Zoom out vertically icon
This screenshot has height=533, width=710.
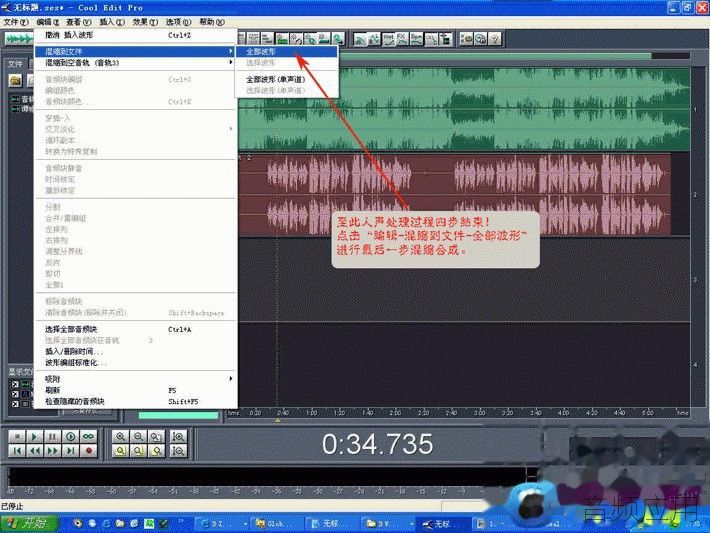point(179,451)
